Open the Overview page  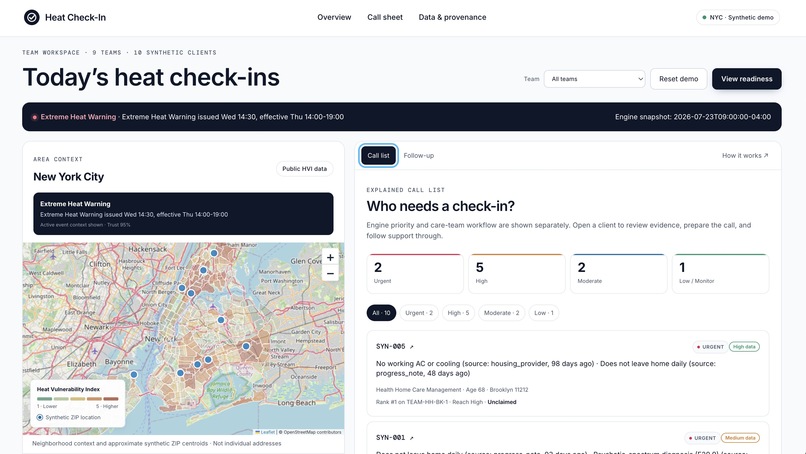334,17
